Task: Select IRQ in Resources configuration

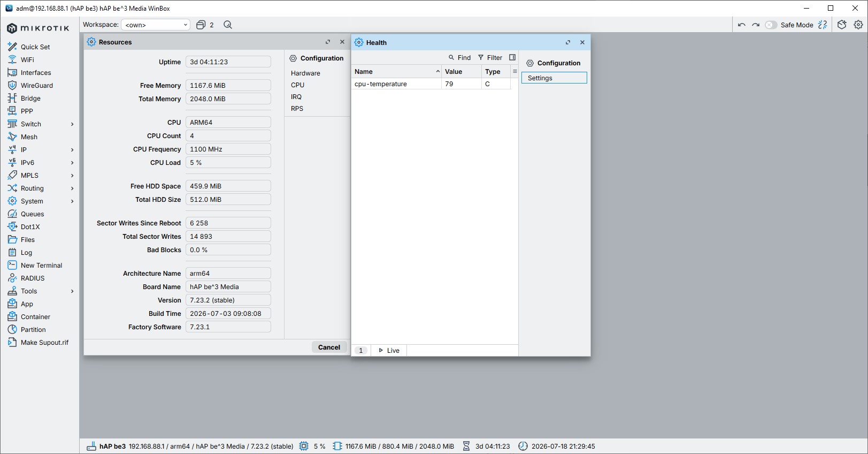Action: 296,96
